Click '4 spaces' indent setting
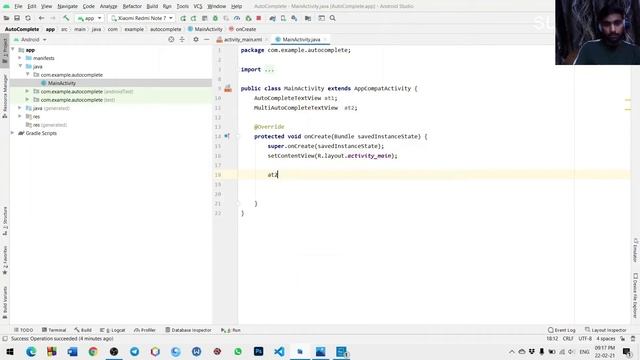640x360 pixels. tap(606, 339)
